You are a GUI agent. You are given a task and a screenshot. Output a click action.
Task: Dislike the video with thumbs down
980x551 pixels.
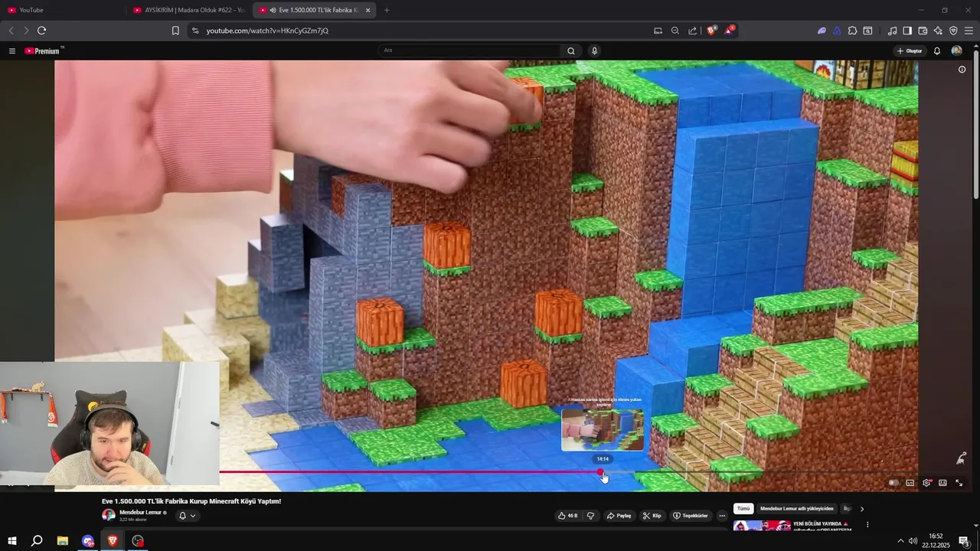point(590,516)
